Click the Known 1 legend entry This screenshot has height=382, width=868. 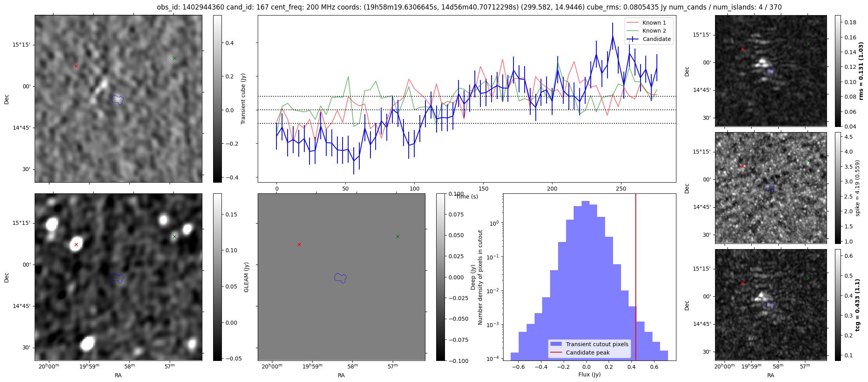(649, 23)
